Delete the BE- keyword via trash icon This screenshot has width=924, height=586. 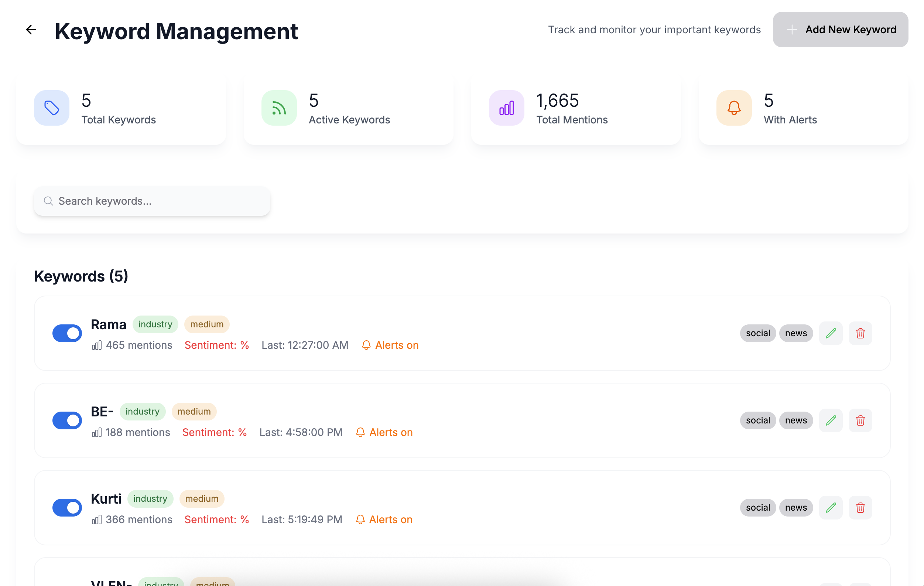860,420
